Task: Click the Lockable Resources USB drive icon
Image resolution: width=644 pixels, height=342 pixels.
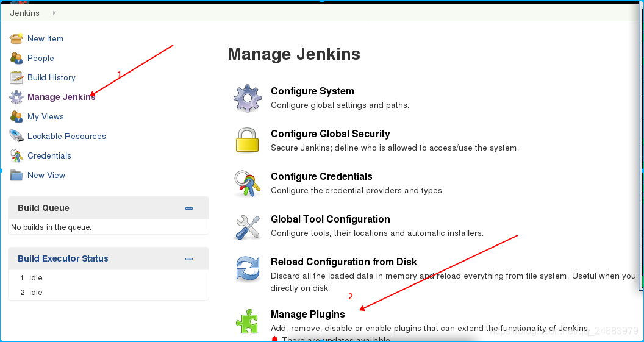Action: (x=16, y=136)
